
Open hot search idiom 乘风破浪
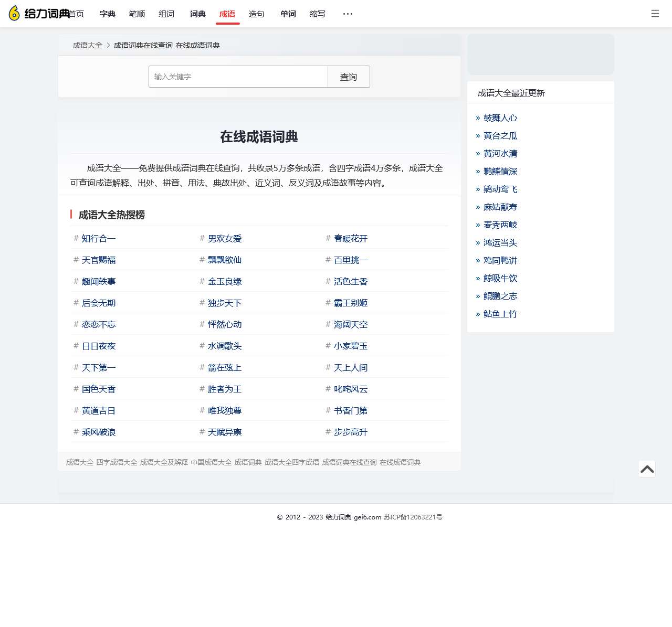[x=99, y=432]
